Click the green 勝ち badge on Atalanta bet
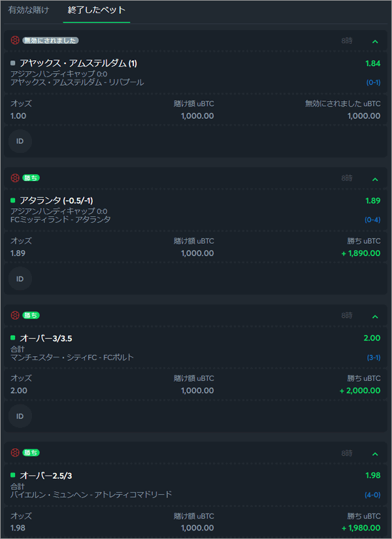This screenshot has height=539, width=392. (x=31, y=178)
